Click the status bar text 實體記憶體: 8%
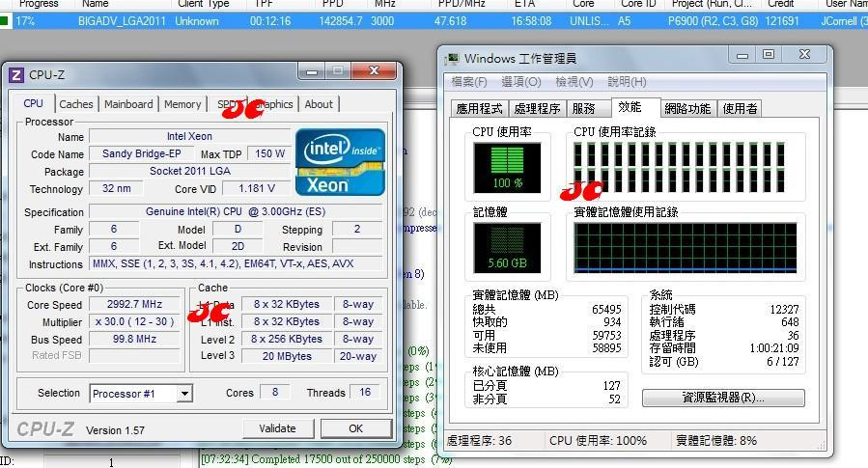The height and width of the screenshot is (468, 868). coord(716,441)
